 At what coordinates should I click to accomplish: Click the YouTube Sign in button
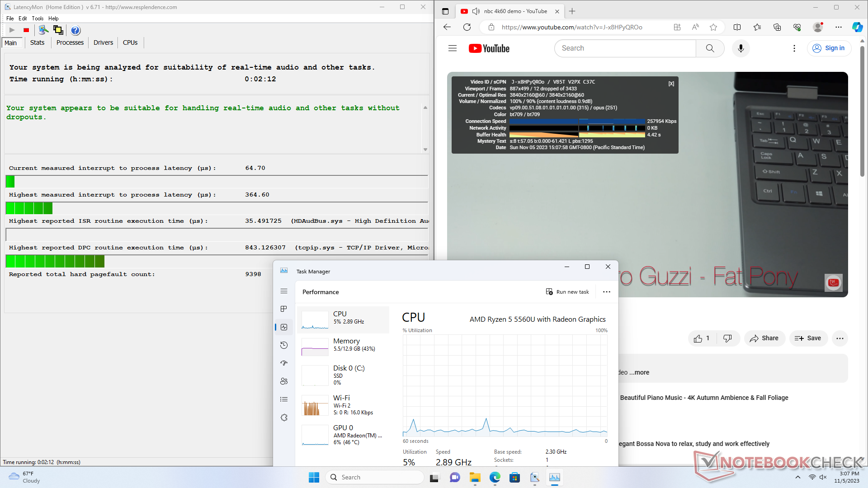[829, 48]
